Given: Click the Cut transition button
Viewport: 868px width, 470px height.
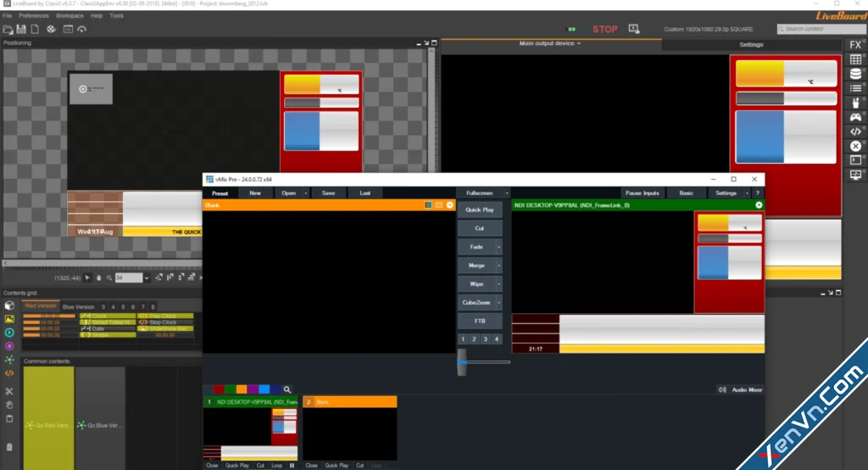Looking at the screenshot, I should [x=480, y=228].
